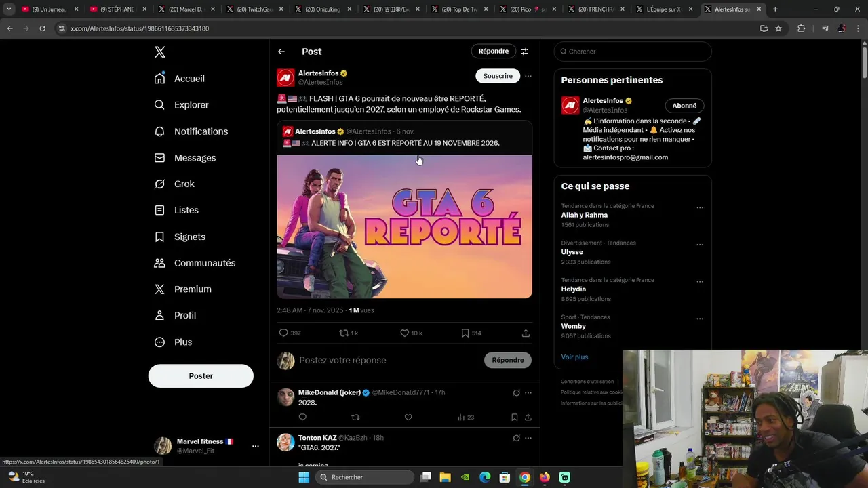Open a new browser tab
Screen dimensions: 868x488
775,9
